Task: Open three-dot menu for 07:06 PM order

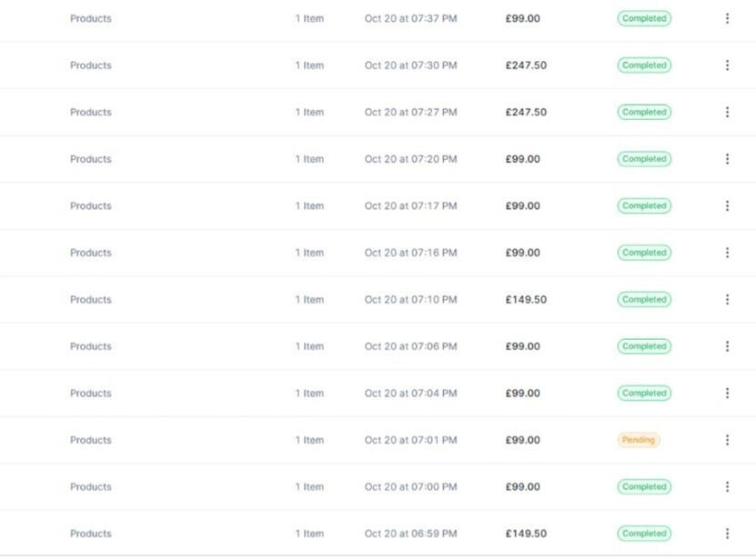Action: point(727,346)
